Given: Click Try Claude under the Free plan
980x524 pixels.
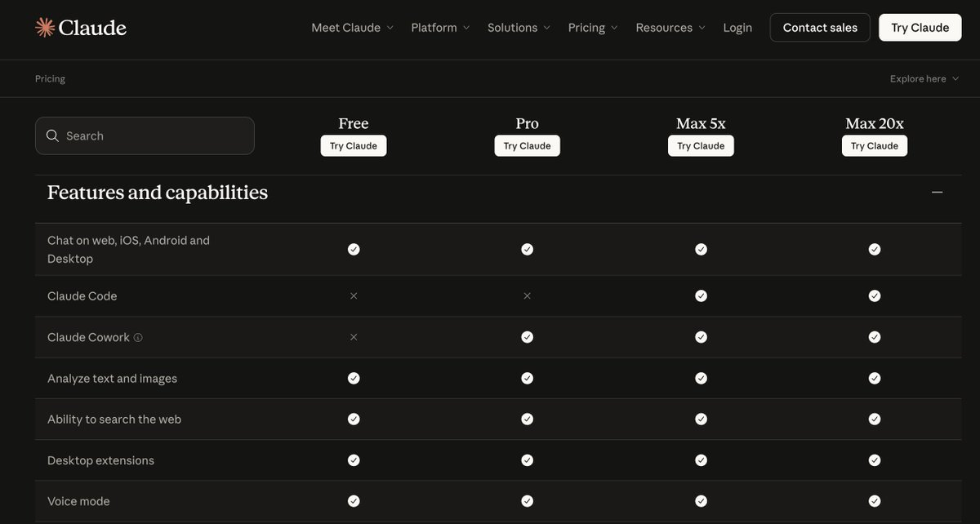Looking at the screenshot, I should pos(354,146).
